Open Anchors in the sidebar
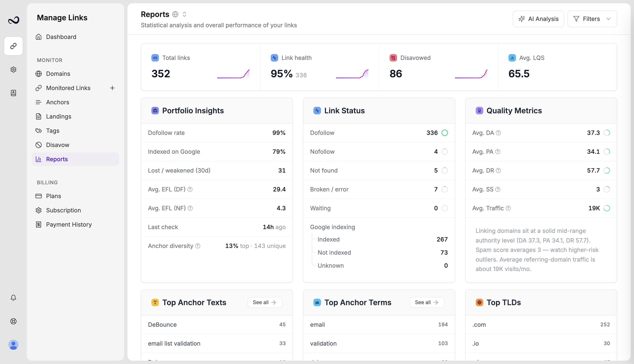 tap(75, 102)
